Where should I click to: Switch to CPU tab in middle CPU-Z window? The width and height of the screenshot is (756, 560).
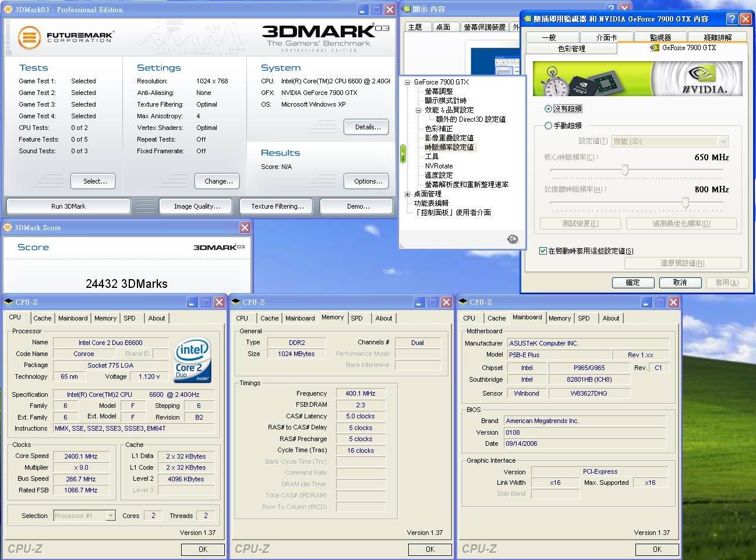242,318
